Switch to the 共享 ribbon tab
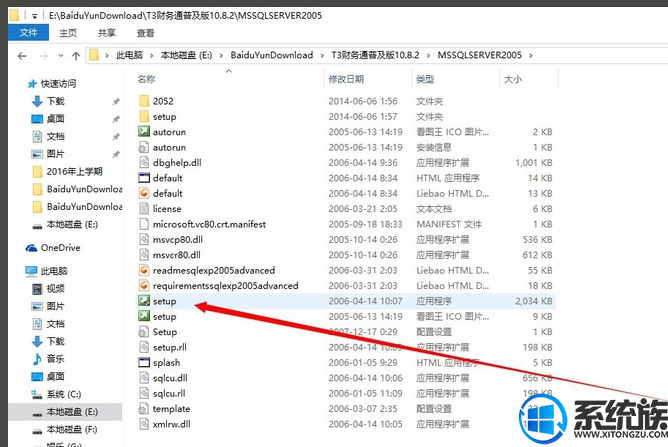This screenshot has width=668, height=447. [x=107, y=33]
